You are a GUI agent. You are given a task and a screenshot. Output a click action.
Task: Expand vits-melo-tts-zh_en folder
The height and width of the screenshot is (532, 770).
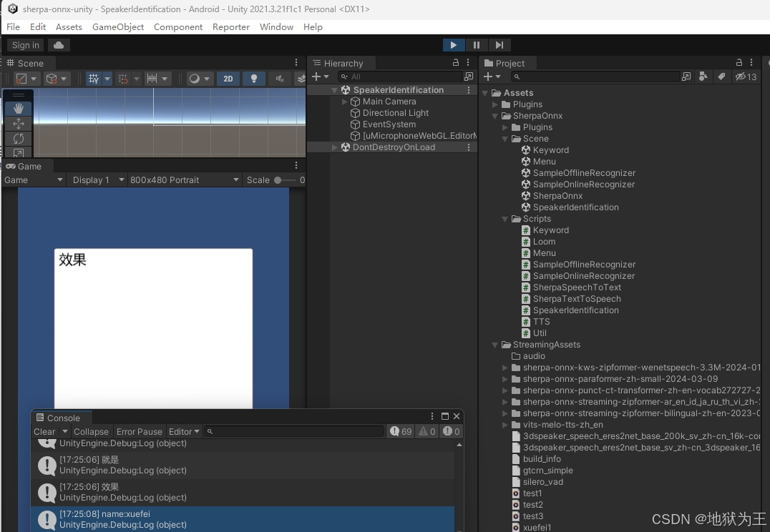[505, 425]
